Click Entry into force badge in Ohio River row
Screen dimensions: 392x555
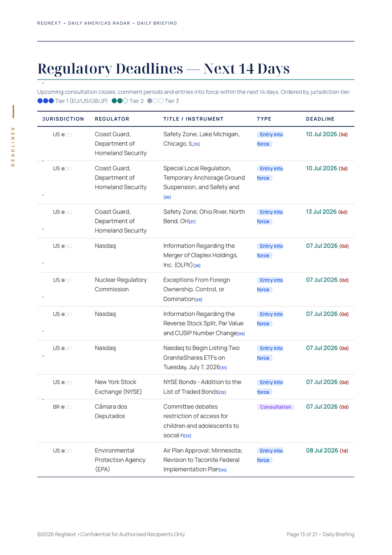[270, 217]
